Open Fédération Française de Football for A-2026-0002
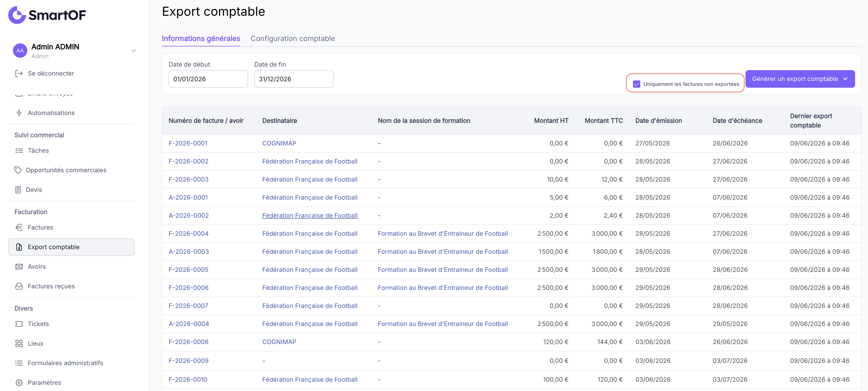The width and height of the screenshot is (868, 391). pyautogui.click(x=310, y=215)
